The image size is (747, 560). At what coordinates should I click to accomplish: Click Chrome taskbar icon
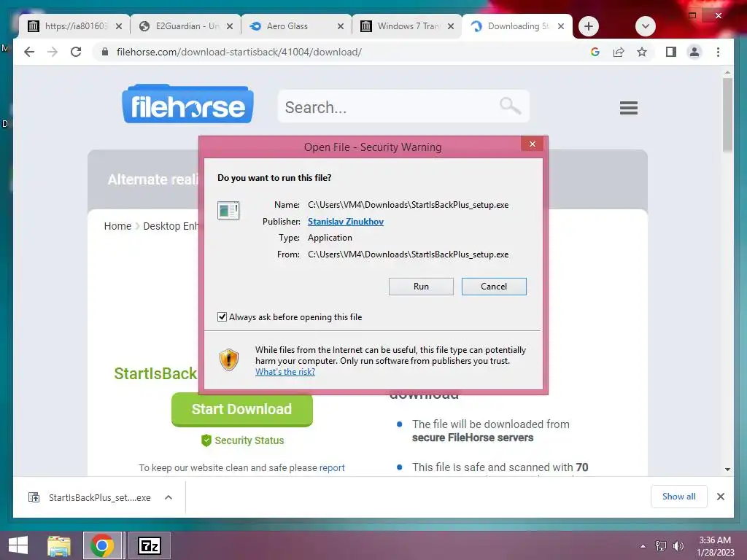pos(102,545)
